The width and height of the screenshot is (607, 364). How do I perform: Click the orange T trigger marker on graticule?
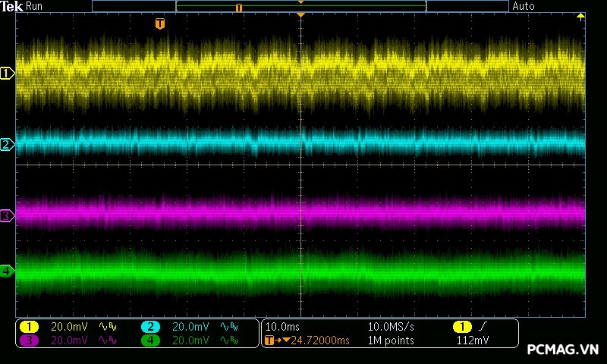pyautogui.click(x=159, y=24)
